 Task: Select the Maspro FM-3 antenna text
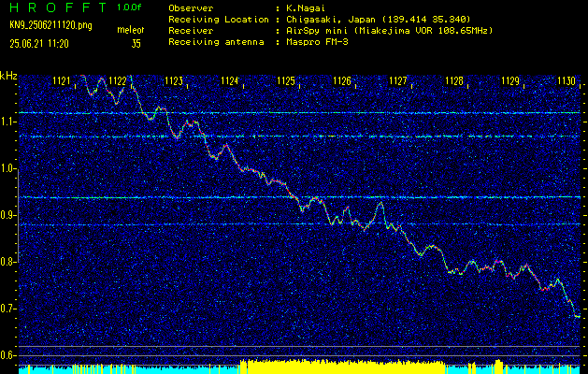point(317,42)
